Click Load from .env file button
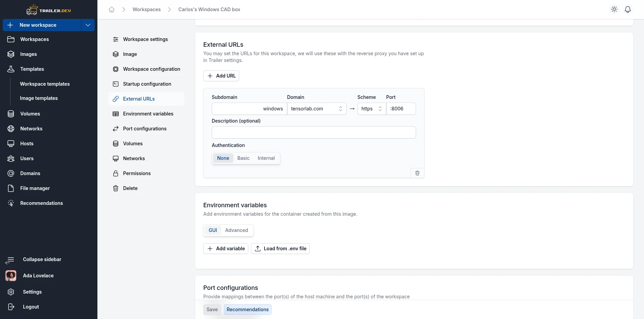 point(280,249)
